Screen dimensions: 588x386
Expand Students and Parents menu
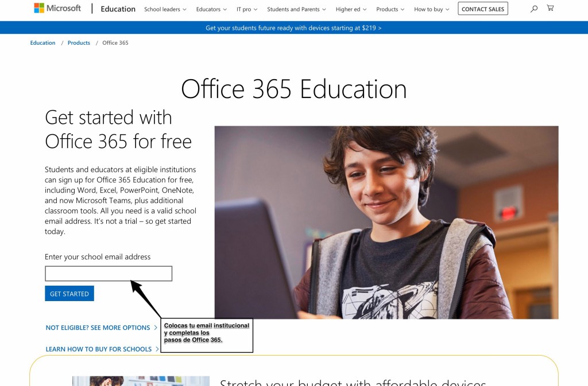[296, 9]
